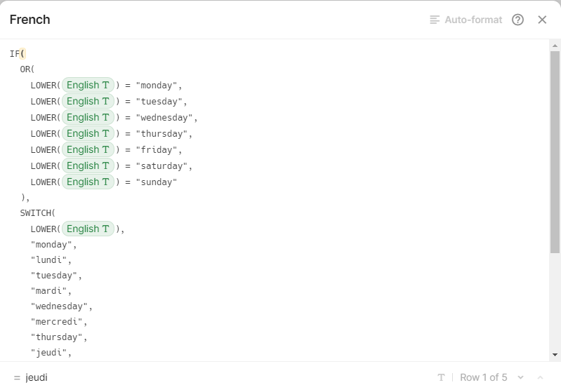Screen dimensions: 561x392
Task: Select English field token on the wednesday line
Action: [88, 117]
